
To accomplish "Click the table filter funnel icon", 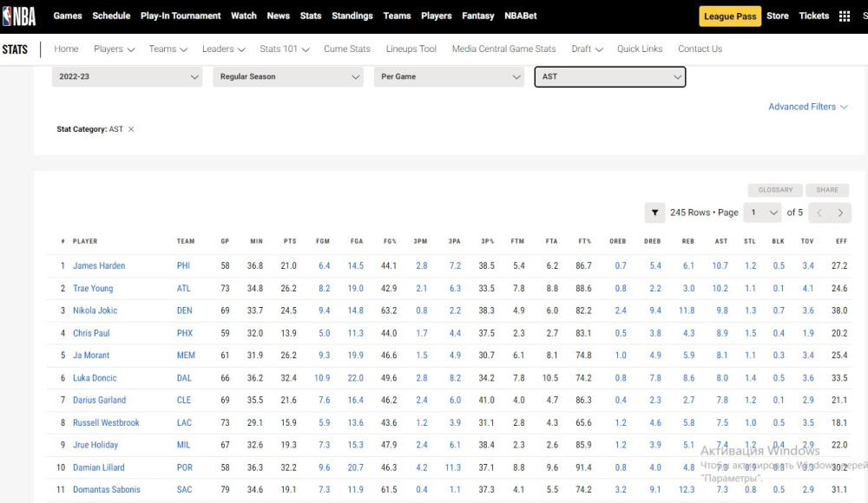I will click(x=654, y=212).
